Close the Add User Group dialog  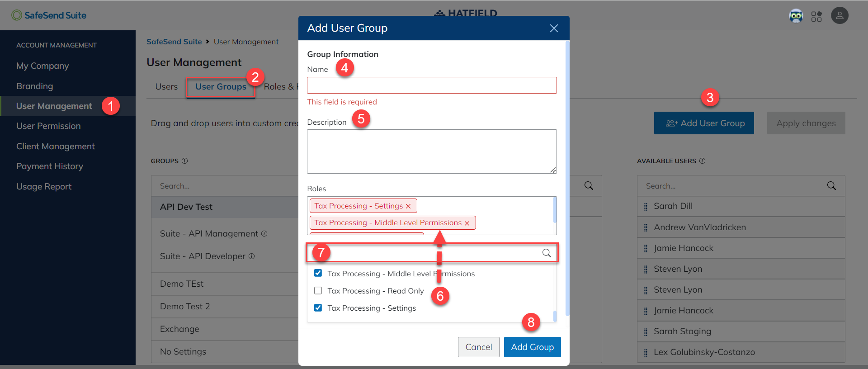[554, 28]
